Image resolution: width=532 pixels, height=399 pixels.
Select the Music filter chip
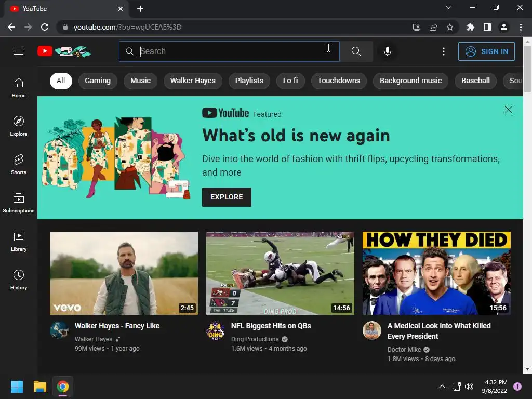[140, 81]
